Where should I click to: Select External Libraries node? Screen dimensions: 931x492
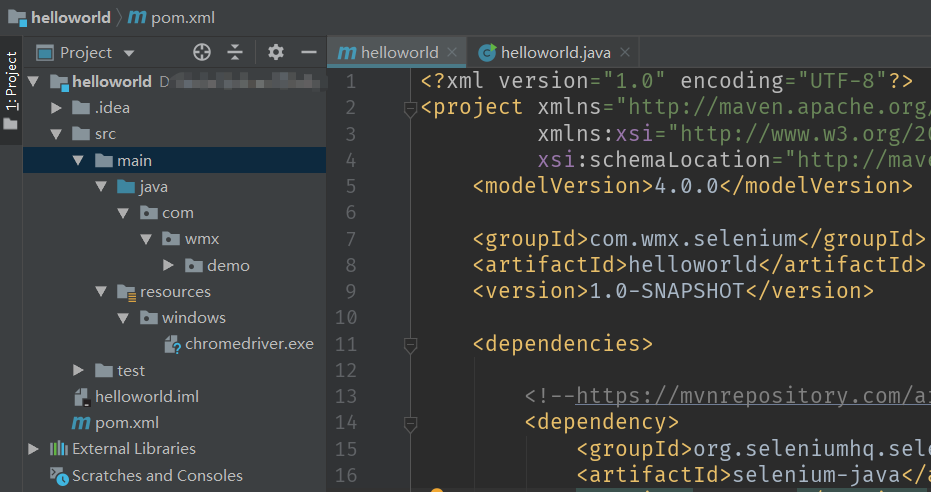(134, 449)
